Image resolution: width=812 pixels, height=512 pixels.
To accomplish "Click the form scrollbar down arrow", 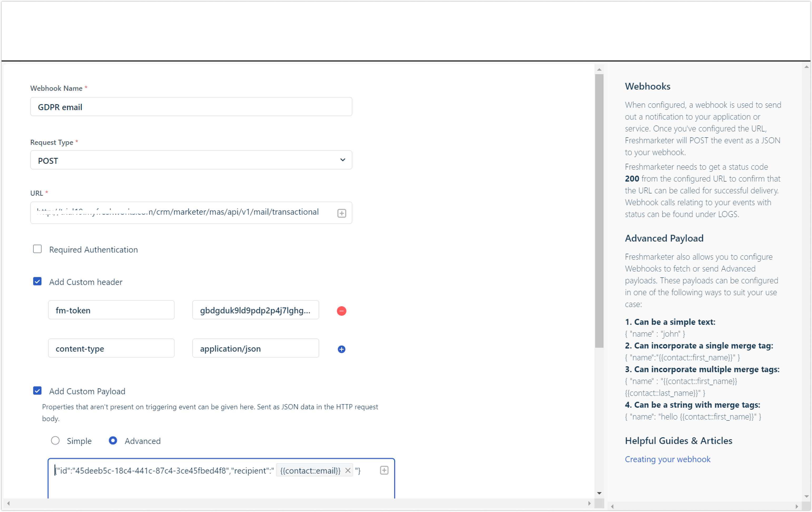I will [599, 493].
